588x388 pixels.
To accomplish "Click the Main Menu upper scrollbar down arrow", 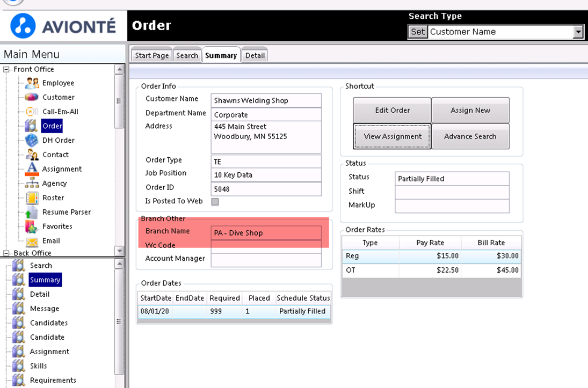I will coord(120,251).
